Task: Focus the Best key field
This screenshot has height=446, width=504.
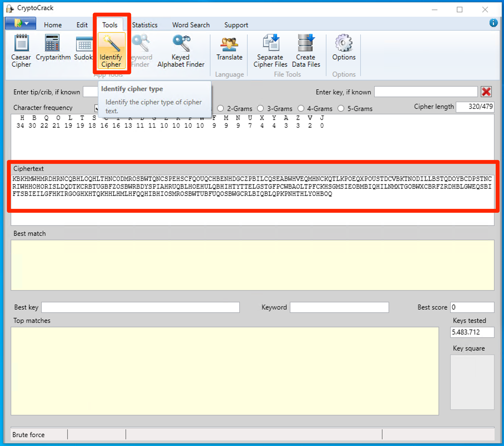Action: pyautogui.click(x=140, y=307)
